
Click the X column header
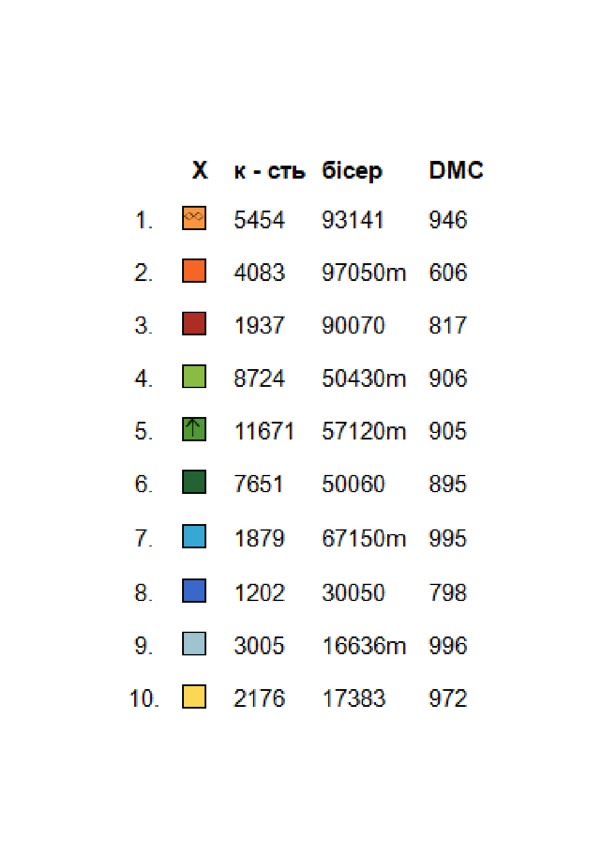(200, 170)
